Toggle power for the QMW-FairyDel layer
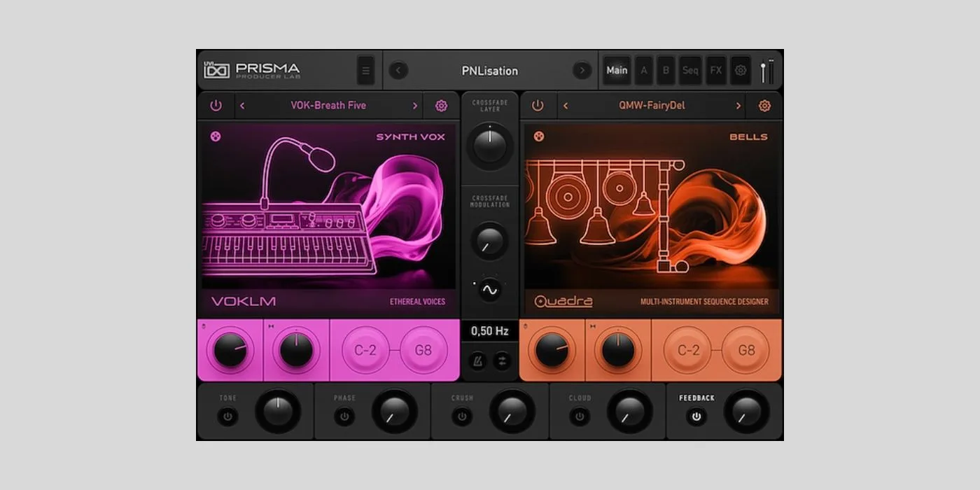Screen dimensions: 980x490 tap(538, 106)
